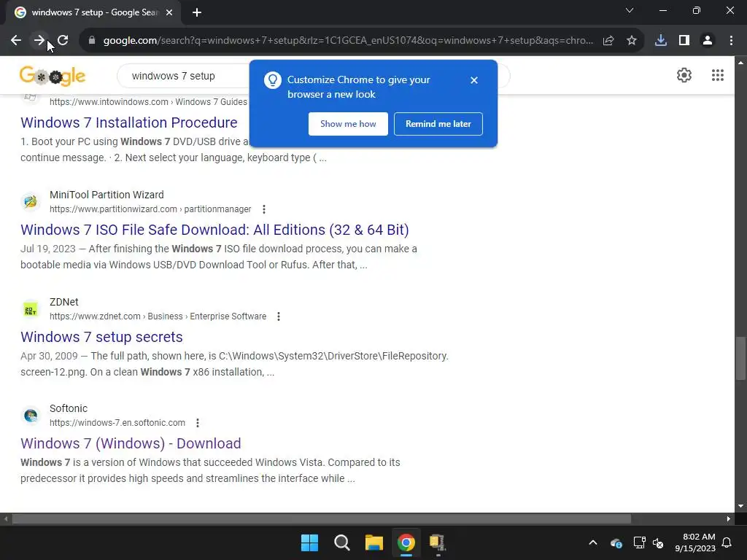Screen dimensions: 747x560
Task: Click the windows-7.en.softonic.com URL
Action: pos(117,423)
